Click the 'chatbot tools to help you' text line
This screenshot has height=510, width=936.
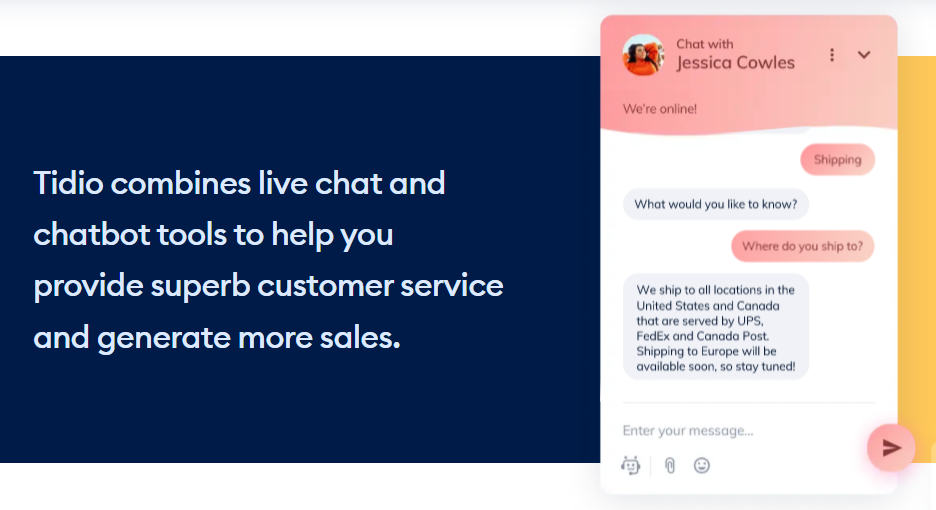tap(213, 235)
